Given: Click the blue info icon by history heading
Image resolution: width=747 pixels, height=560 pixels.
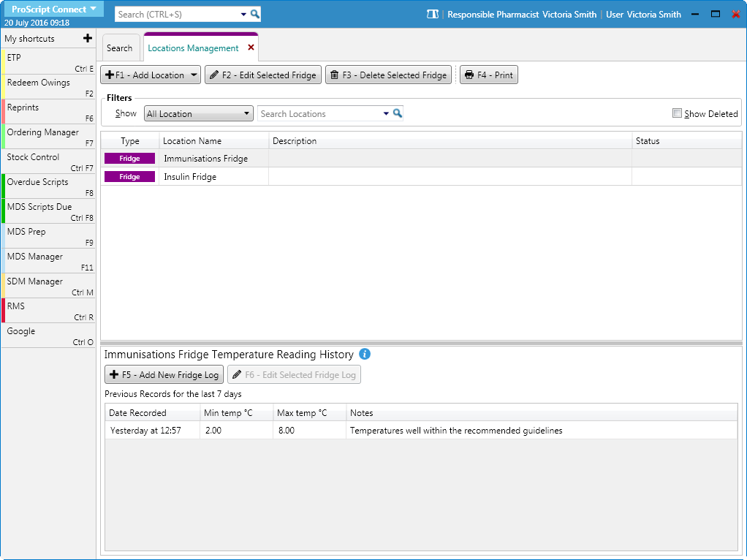Looking at the screenshot, I should [x=365, y=354].
